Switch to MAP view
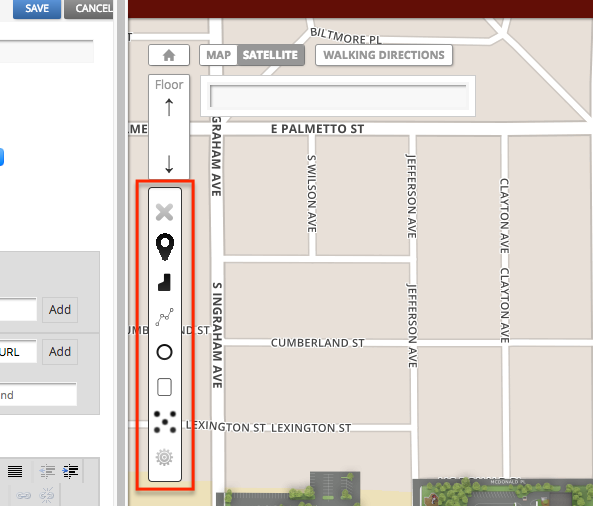The width and height of the screenshot is (593, 506). click(219, 55)
